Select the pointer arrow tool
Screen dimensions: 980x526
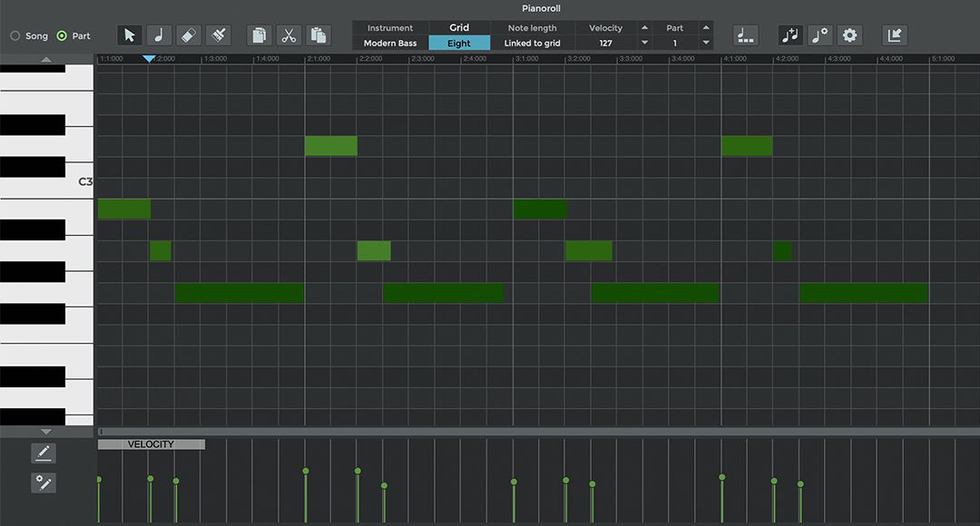click(130, 35)
